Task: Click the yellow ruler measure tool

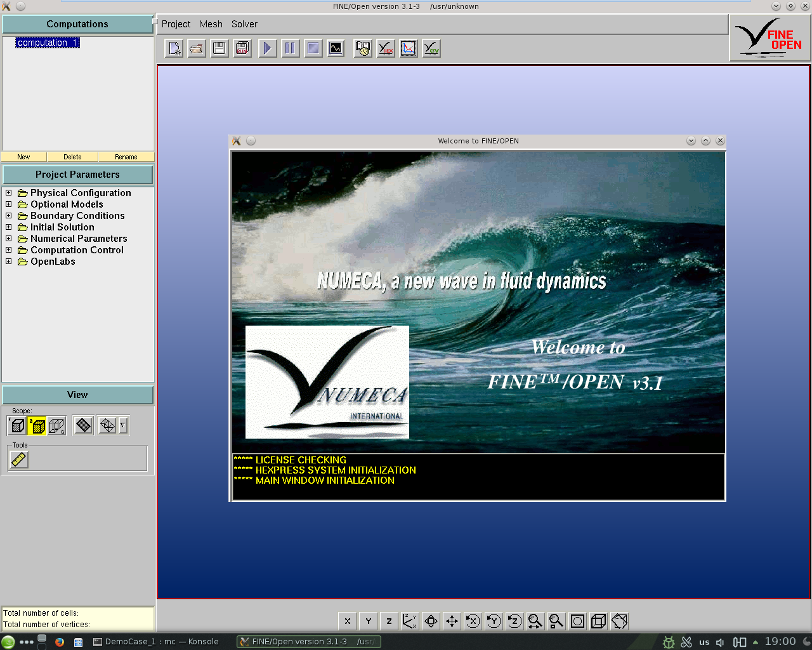Action: tap(19, 459)
